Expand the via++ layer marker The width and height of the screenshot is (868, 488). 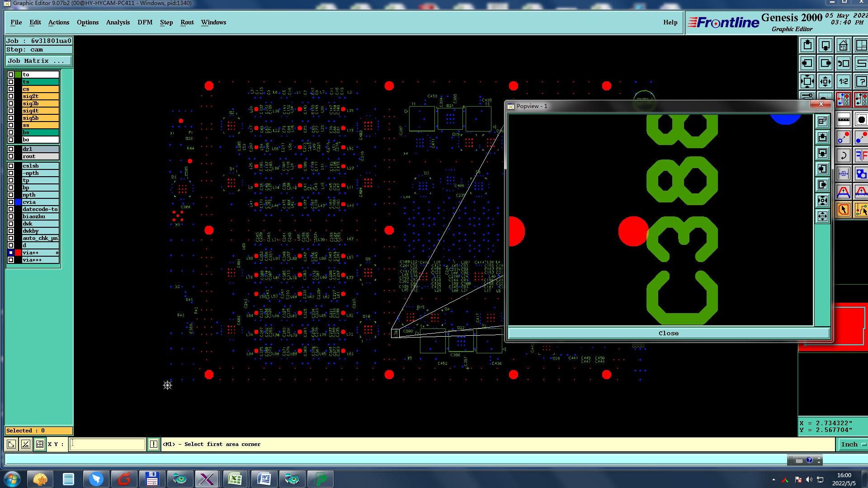point(57,253)
